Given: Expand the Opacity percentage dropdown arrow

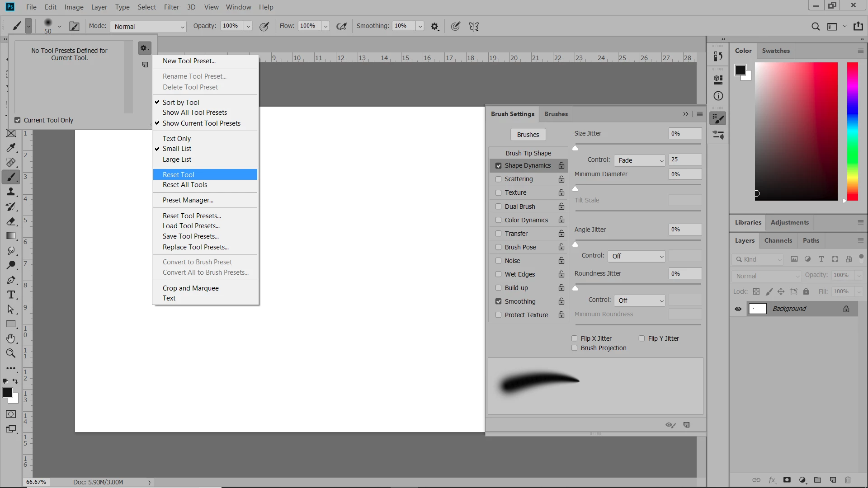Looking at the screenshot, I should (248, 27).
